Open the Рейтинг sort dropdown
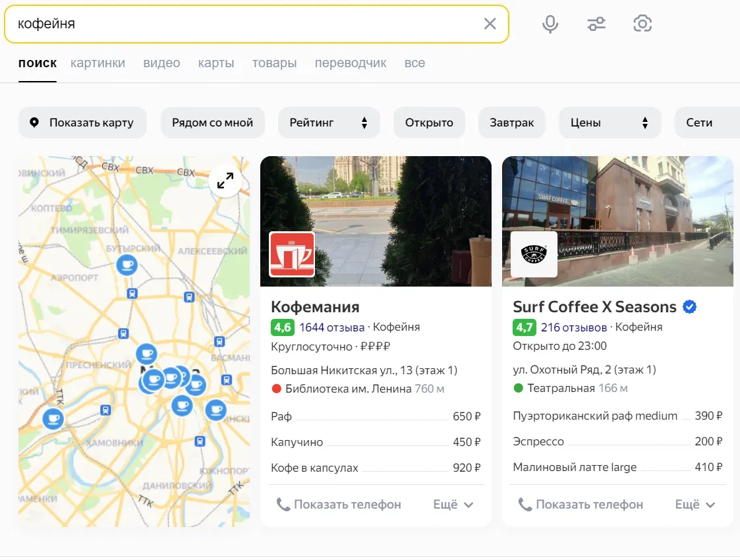This screenshot has height=560, width=740. [329, 123]
